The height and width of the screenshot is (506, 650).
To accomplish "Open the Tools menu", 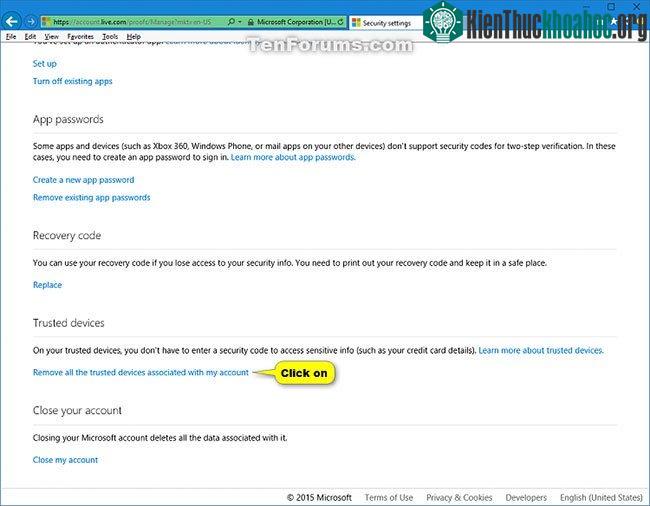I will pos(110,36).
